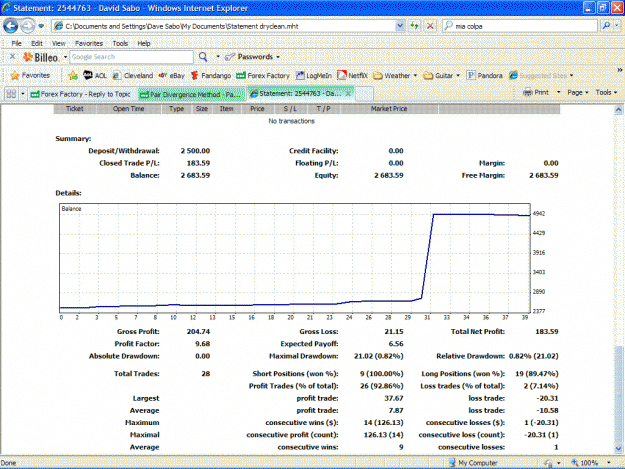
Task: Open the Pandora favorites link
Action: (484, 75)
